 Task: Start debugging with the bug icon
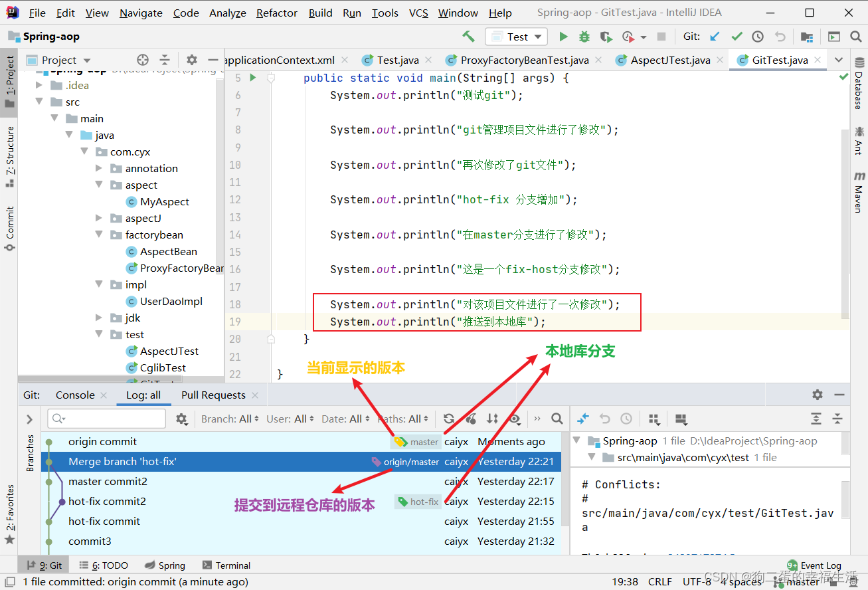tap(584, 37)
